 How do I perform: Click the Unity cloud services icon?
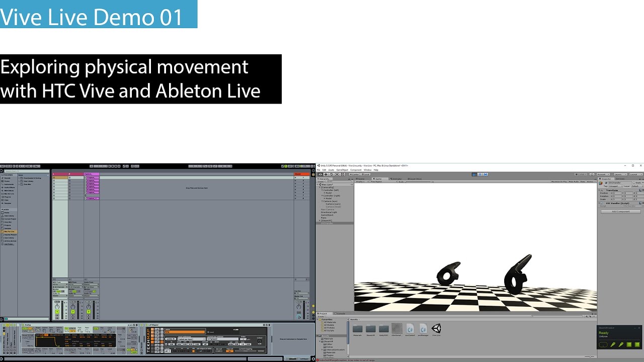592,174
